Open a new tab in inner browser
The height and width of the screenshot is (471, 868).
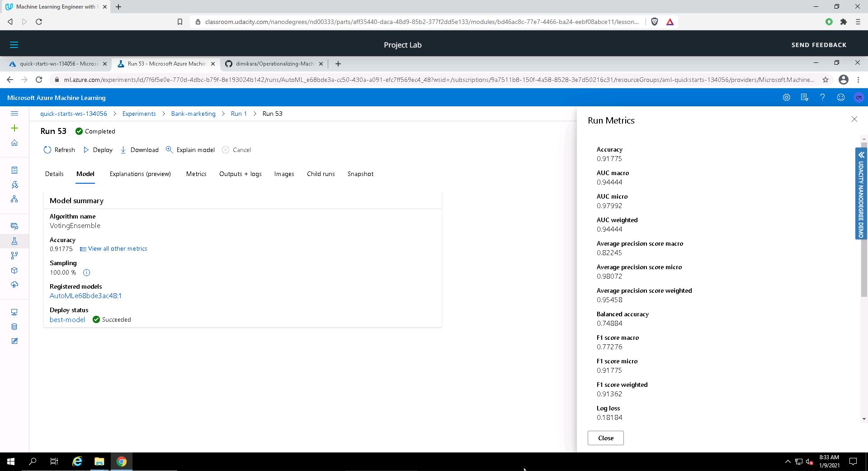pos(338,64)
